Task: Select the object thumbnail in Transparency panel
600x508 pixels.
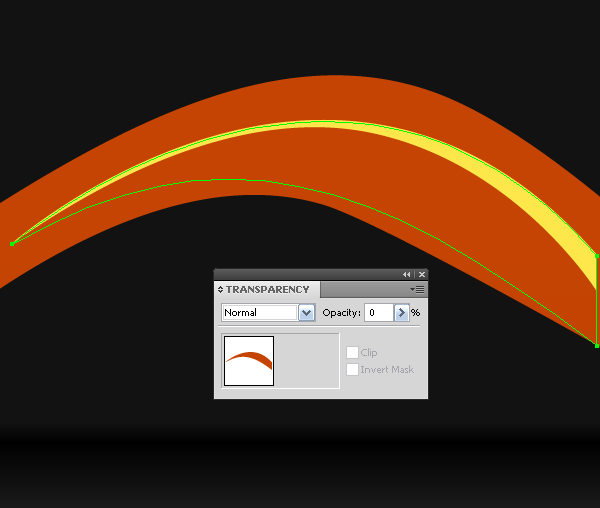Action: point(249,361)
